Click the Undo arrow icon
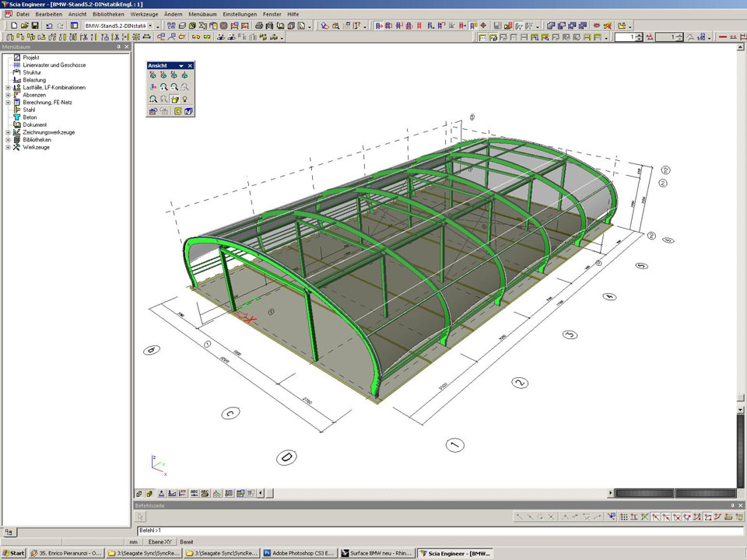The height and width of the screenshot is (560, 747). (x=49, y=26)
